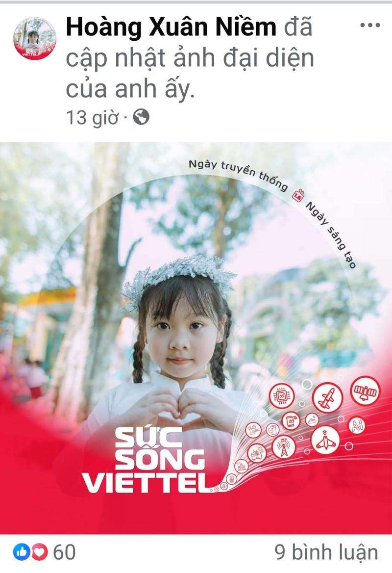Click the red heart reaction icon
Viewport: 392px width, 573px height.
[39, 552]
